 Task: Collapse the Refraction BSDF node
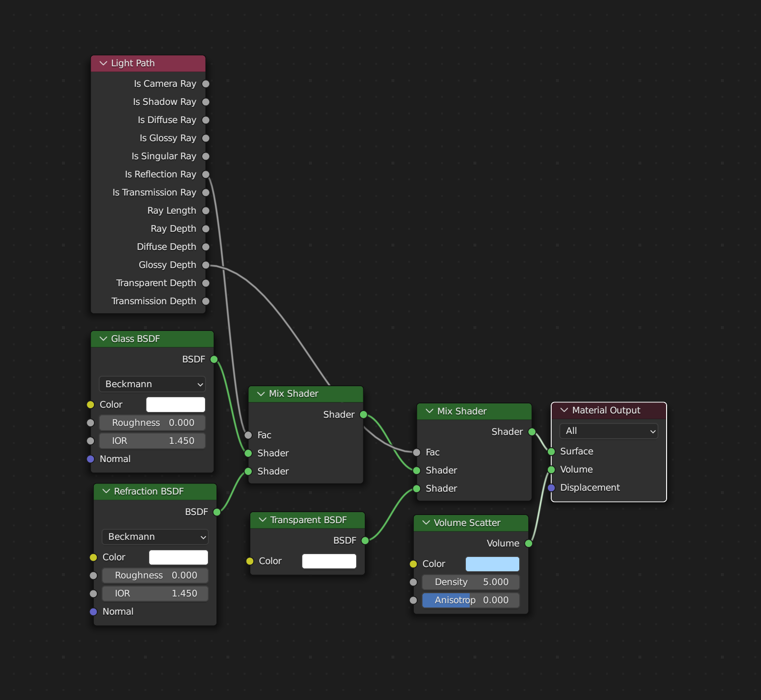106,491
